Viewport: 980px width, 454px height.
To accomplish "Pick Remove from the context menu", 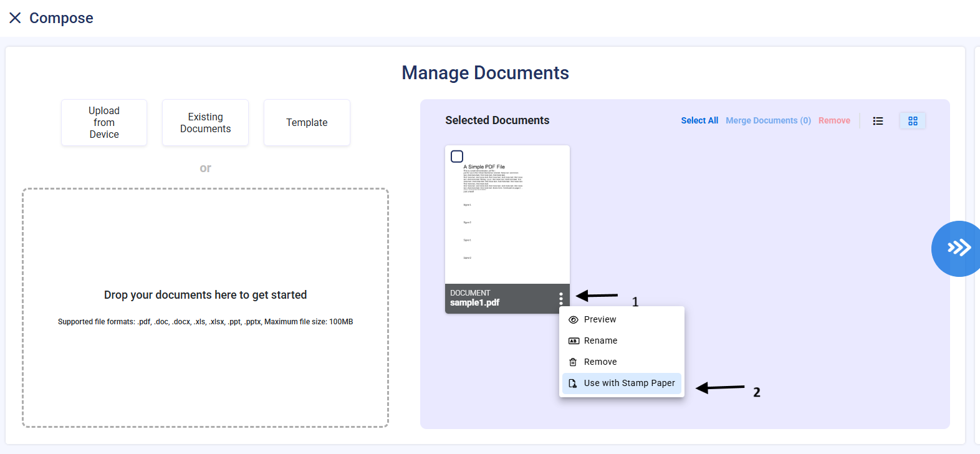I will click(600, 362).
